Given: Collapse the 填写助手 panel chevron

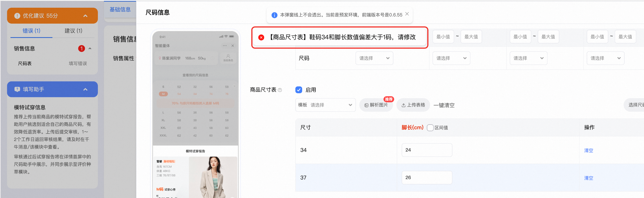Looking at the screenshot, I should click(85, 89).
